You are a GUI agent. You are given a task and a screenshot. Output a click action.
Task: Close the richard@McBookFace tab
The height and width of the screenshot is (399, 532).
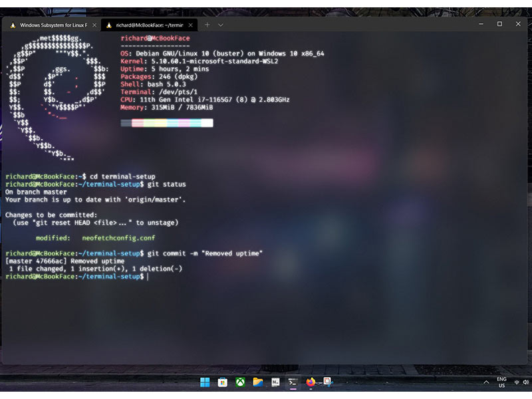coord(191,25)
